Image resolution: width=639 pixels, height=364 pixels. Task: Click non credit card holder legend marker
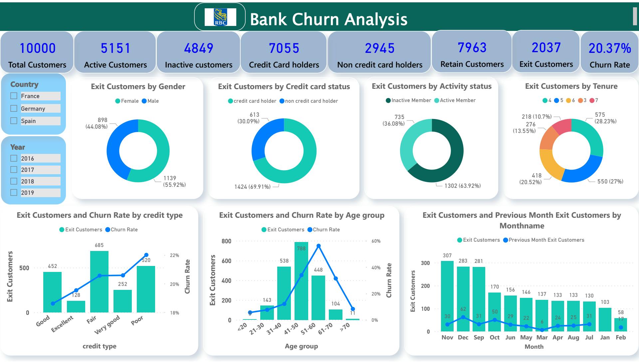coord(282,101)
